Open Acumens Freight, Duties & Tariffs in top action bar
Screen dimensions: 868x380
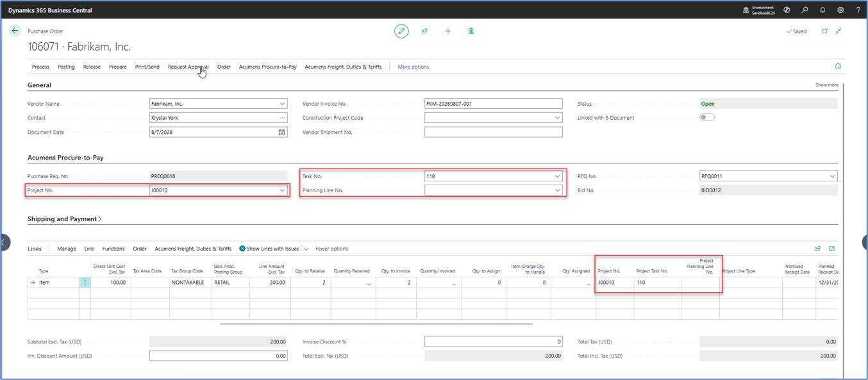(x=343, y=67)
